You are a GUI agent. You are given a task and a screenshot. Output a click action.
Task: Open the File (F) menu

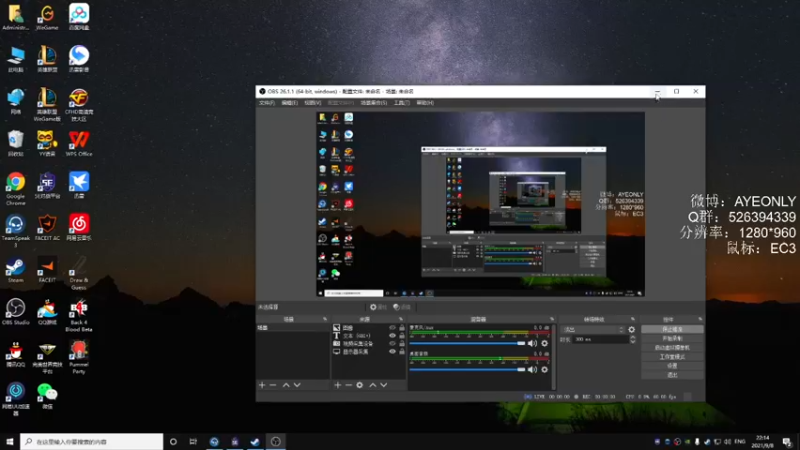tap(266, 103)
